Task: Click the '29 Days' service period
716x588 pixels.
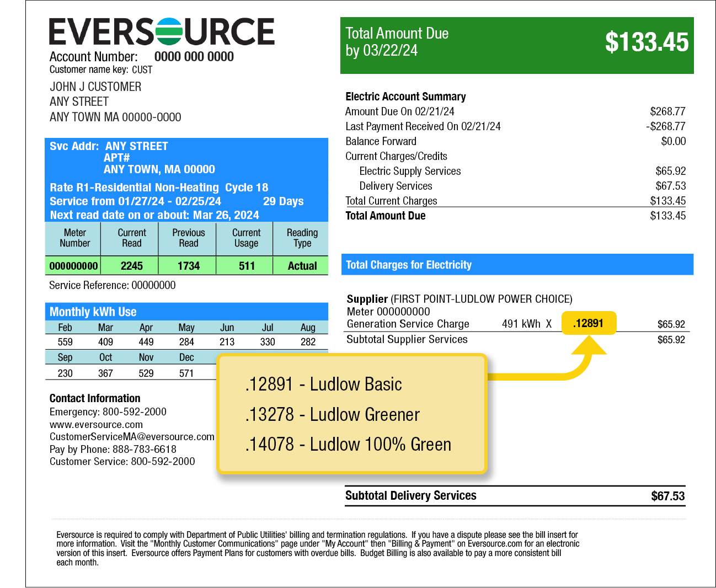Action: (x=283, y=201)
